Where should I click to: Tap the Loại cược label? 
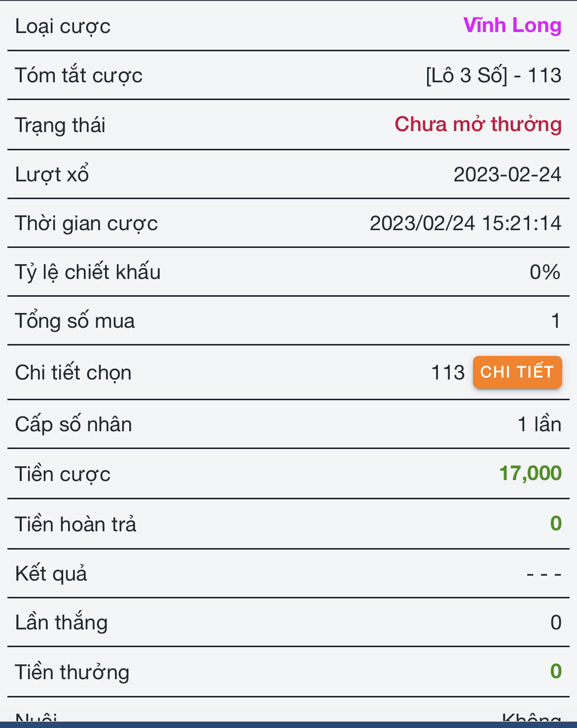pos(63,27)
